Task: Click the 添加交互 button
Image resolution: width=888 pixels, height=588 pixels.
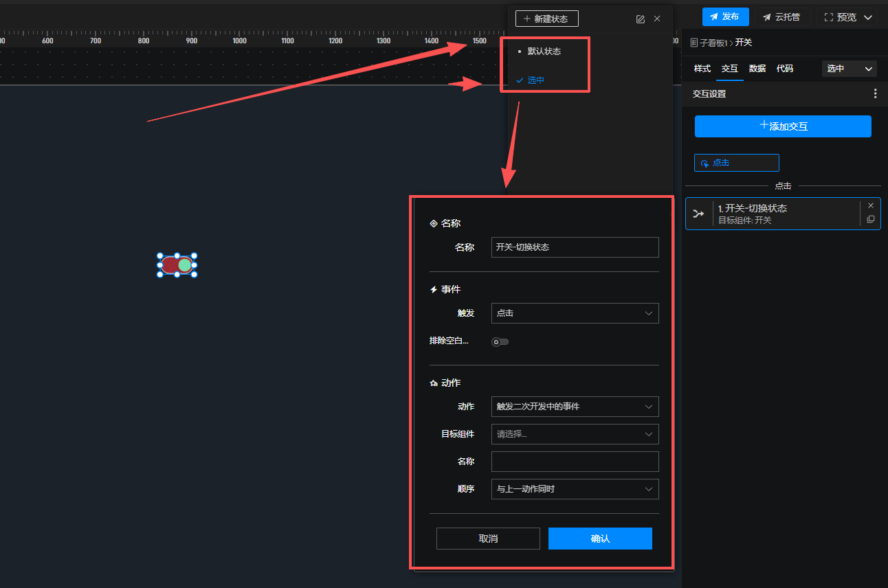Action: [783, 126]
